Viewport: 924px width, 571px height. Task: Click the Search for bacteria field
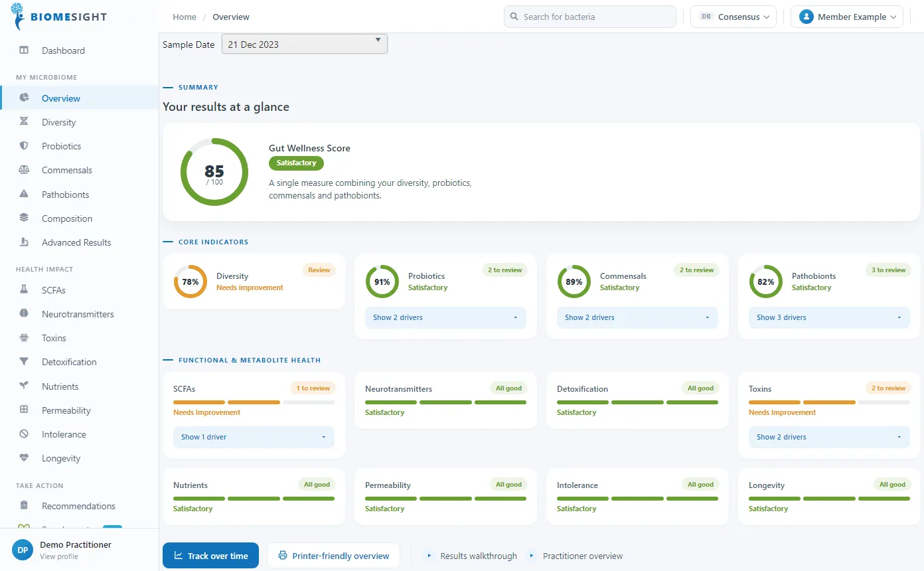click(589, 17)
